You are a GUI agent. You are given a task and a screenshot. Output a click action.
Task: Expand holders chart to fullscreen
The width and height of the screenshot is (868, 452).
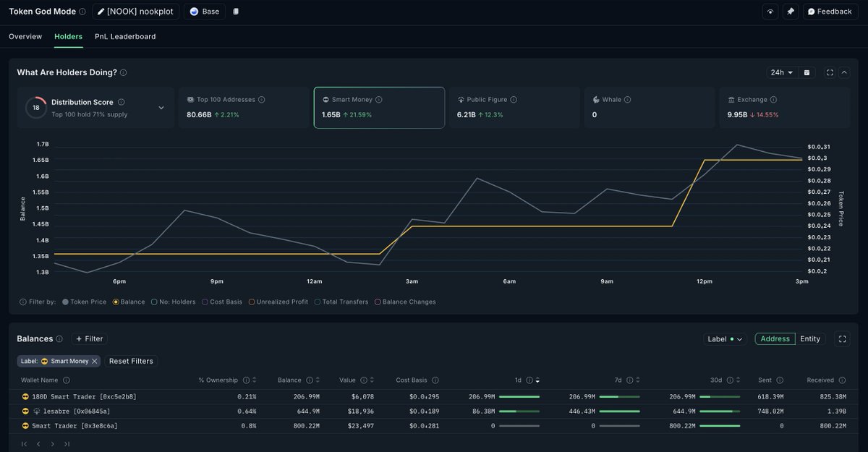pyautogui.click(x=830, y=72)
